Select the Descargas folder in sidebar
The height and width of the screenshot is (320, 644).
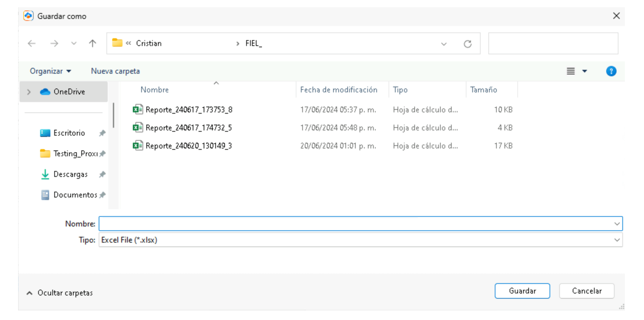pyautogui.click(x=70, y=174)
